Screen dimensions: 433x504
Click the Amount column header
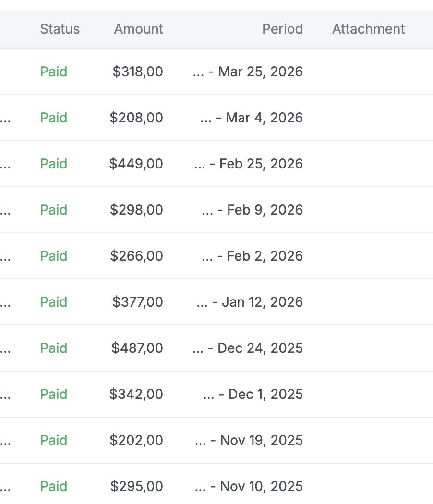[x=138, y=29]
